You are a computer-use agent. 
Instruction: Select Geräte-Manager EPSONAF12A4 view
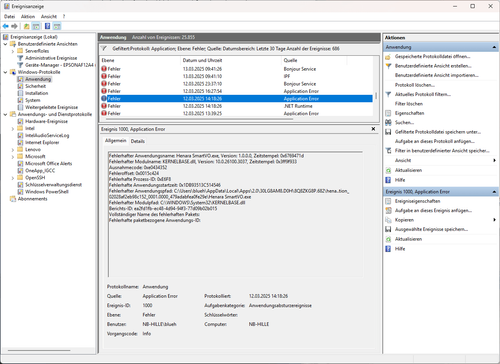[x=59, y=65]
